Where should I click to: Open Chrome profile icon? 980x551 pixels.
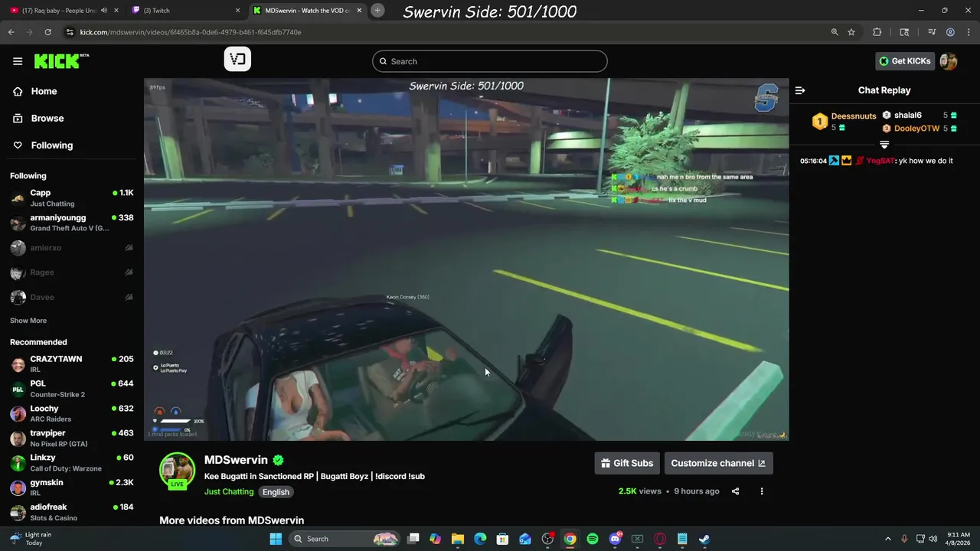pyautogui.click(x=950, y=32)
